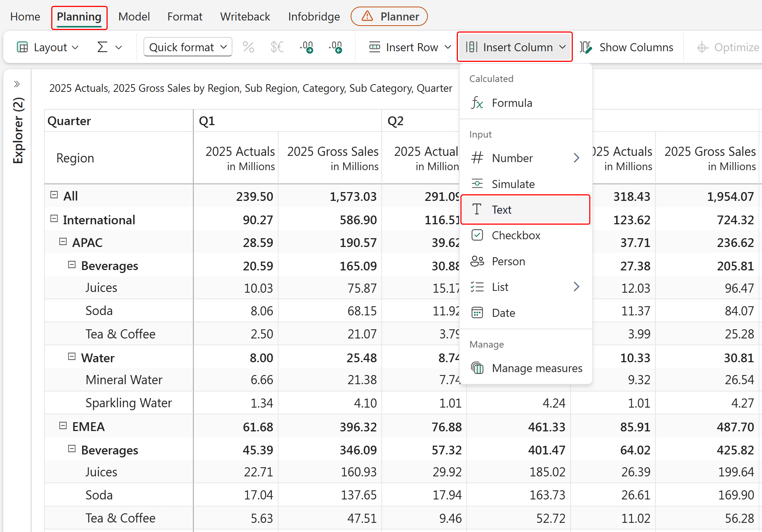Click the Manage measures icon
This screenshot has width=762, height=532.
477,368
